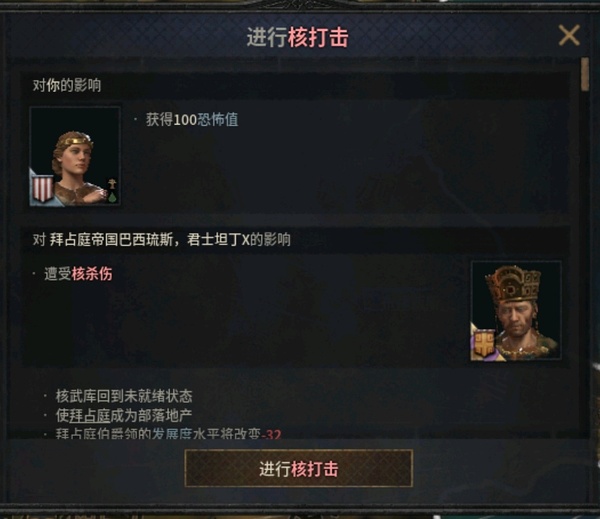This screenshot has height=519, width=600.
Task: Click the blue 恐怖值 keyword link
Action: [218, 120]
